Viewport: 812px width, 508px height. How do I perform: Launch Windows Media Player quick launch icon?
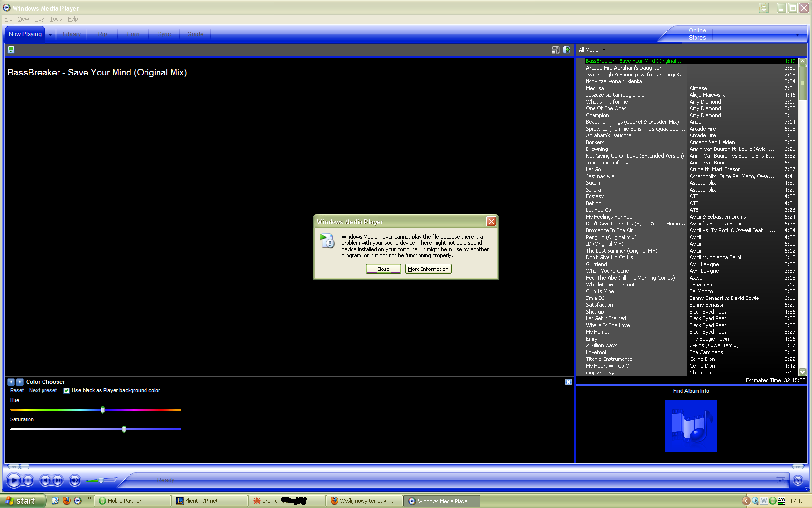(77, 501)
